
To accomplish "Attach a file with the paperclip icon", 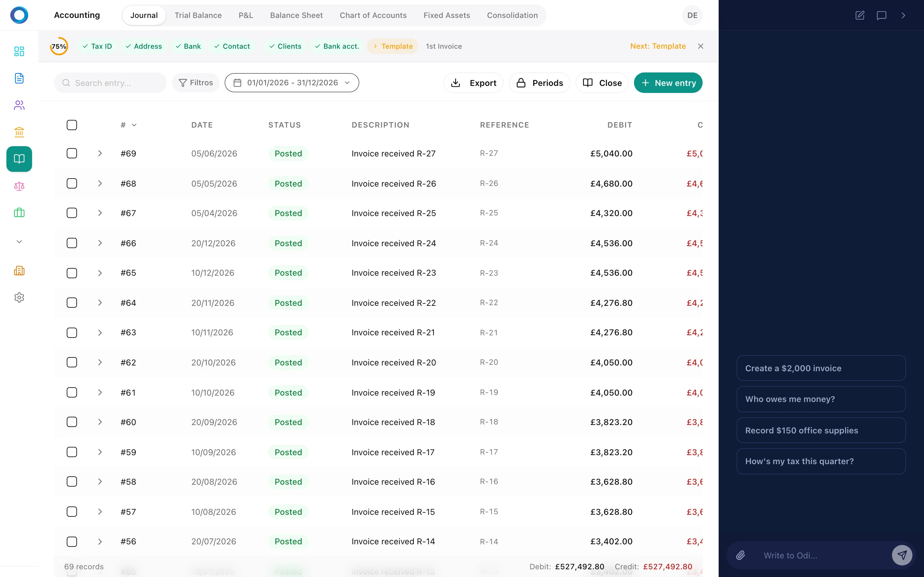I will [x=741, y=555].
